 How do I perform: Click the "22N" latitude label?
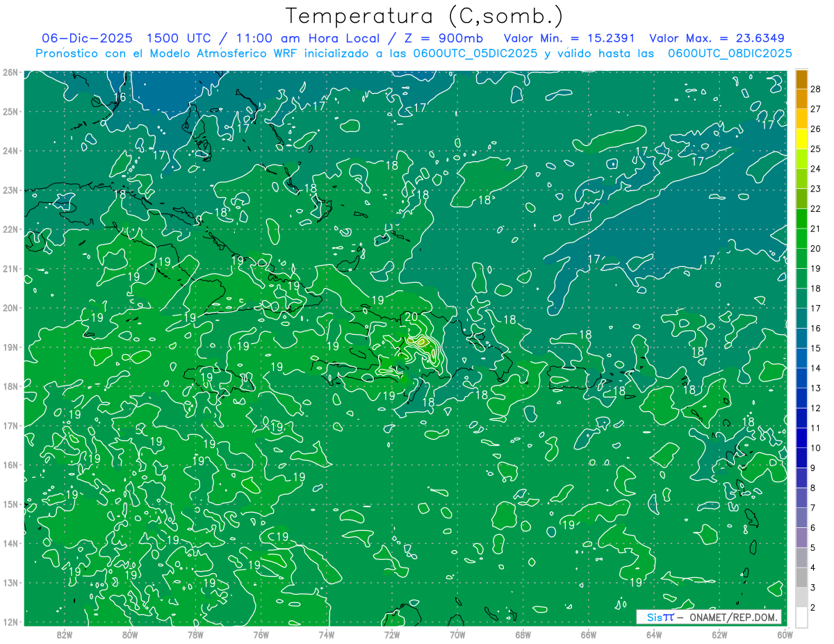pos(10,229)
